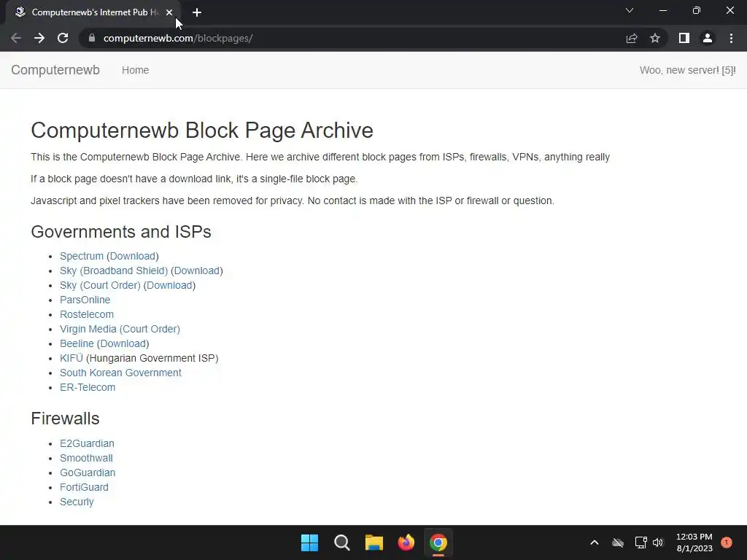Image resolution: width=747 pixels, height=560 pixels.
Task: Share this page icon
Action: 632,38
